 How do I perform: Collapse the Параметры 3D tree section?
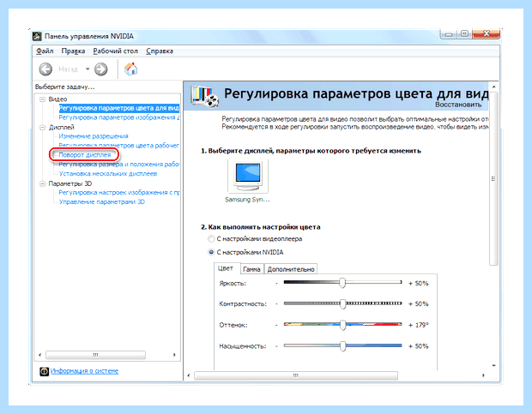click(42, 183)
